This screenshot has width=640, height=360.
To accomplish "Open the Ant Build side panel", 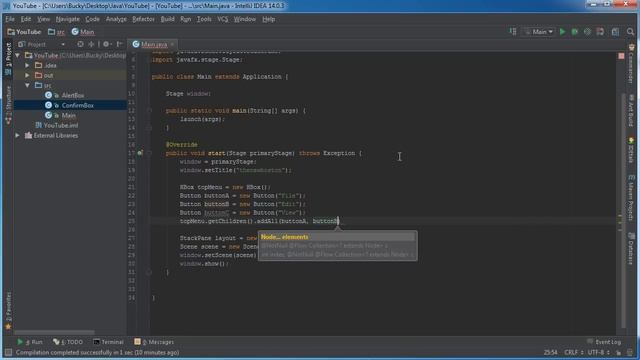I will (631, 110).
